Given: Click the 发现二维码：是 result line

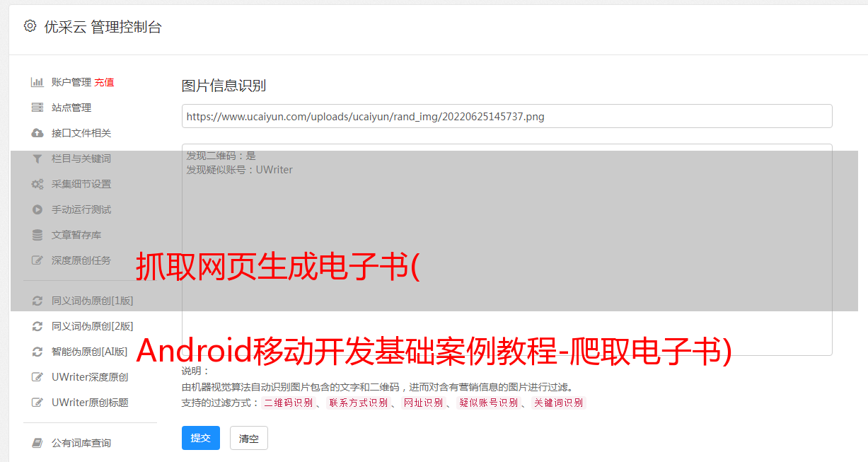Looking at the screenshot, I should click(x=221, y=156).
